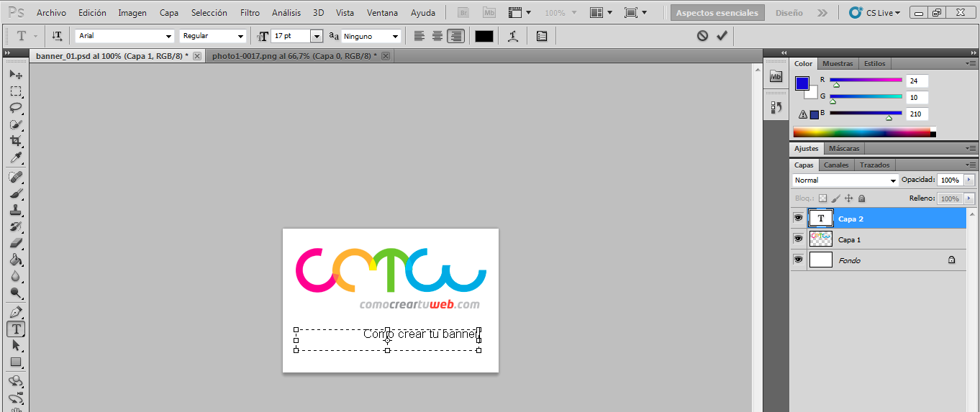The image size is (980, 412).
Task: Click the blue foreground color swatch
Action: coord(802,83)
